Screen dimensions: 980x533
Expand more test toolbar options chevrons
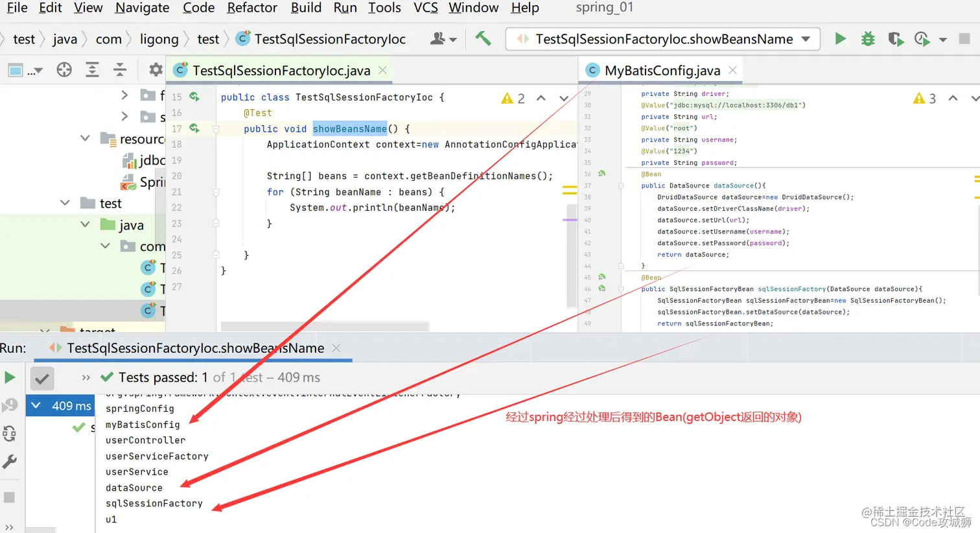(86, 377)
